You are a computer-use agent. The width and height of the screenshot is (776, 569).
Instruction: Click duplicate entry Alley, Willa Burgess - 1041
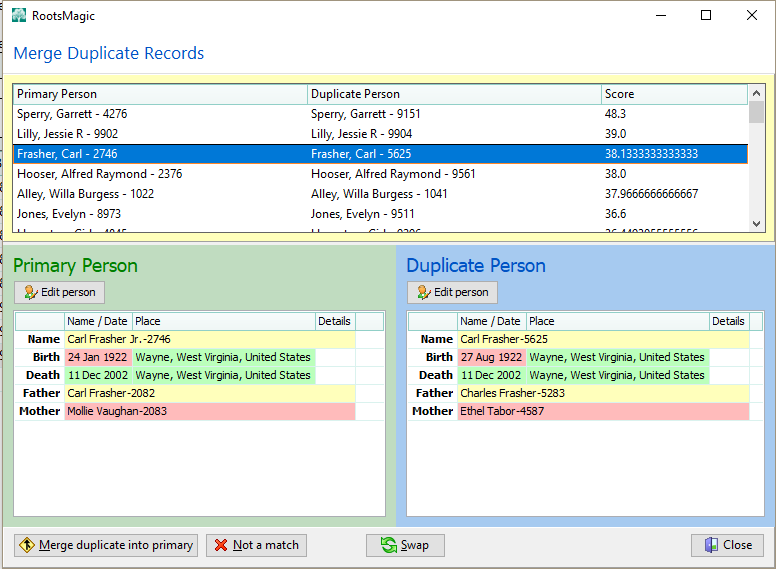click(379, 194)
